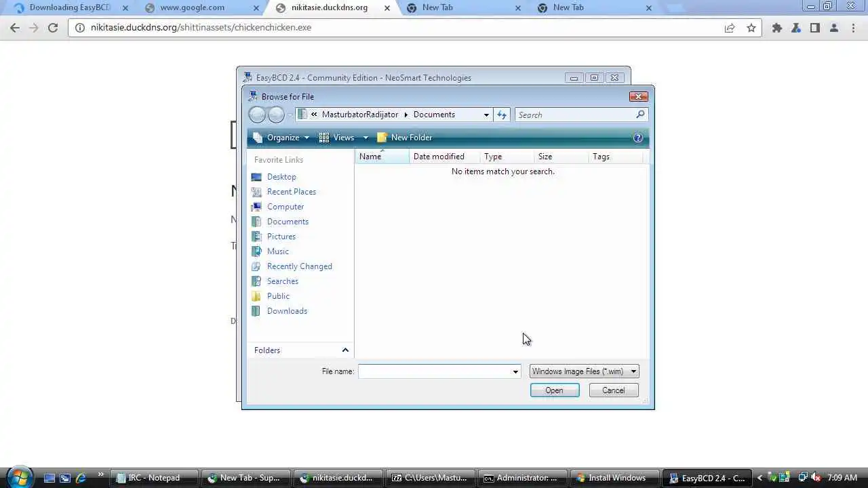Close the nikitasie.duckdns.org tab
The height and width of the screenshot is (488, 868).
(x=387, y=8)
